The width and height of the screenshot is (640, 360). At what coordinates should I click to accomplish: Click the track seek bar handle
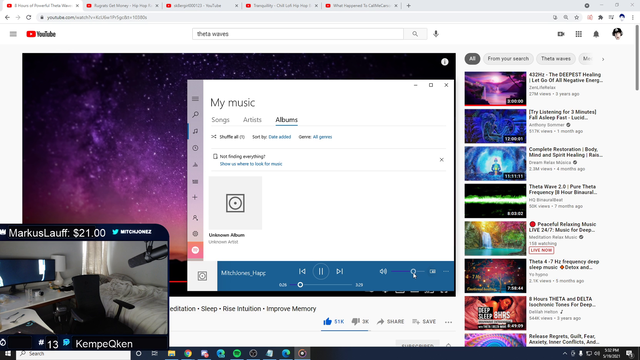click(300, 284)
